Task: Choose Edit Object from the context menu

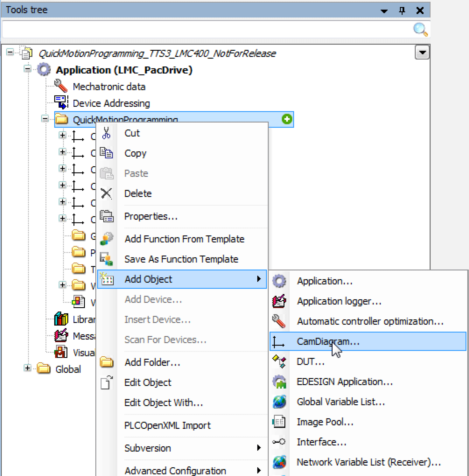Action: (x=182, y=383)
